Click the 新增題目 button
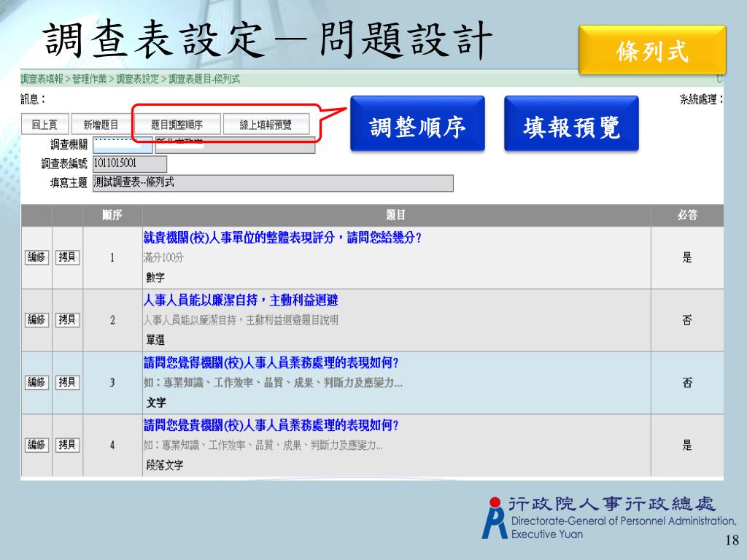 [x=101, y=124]
